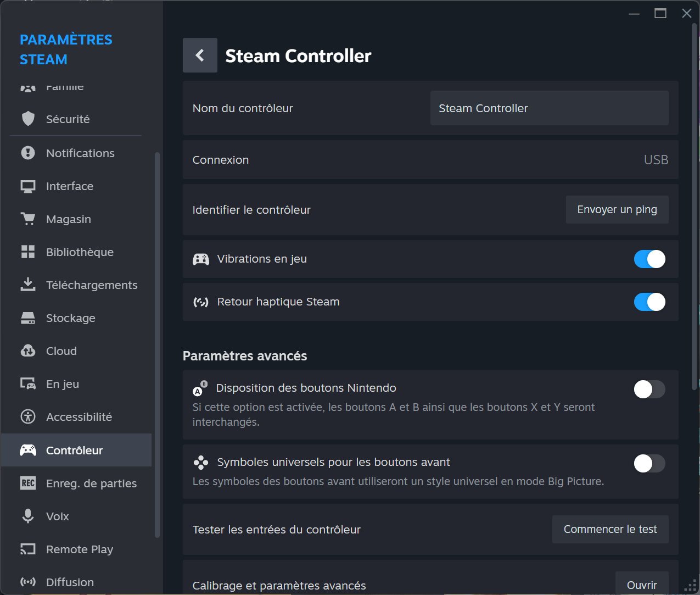700x595 pixels.
Task: Enable Disposition des boutons Nintendo switch
Action: pyautogui.click(x=649, y=390)
